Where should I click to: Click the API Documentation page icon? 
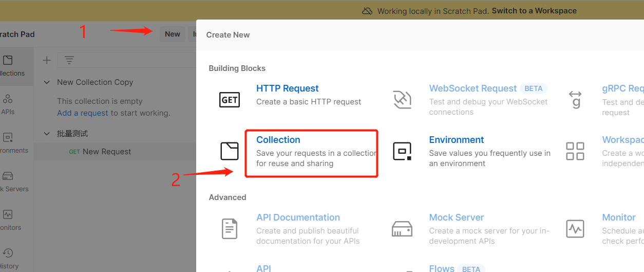coord(230,229)
